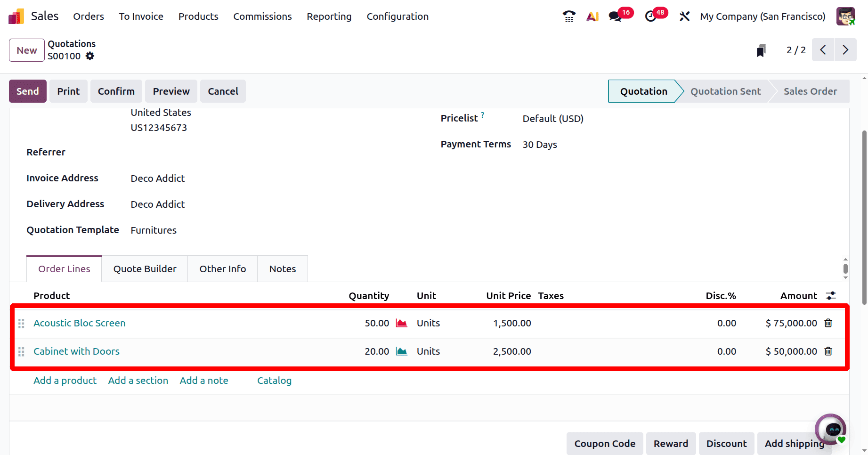Switch to the Quote Builder tab
Viewport: 868px width, 455px height.
point(145,269)
